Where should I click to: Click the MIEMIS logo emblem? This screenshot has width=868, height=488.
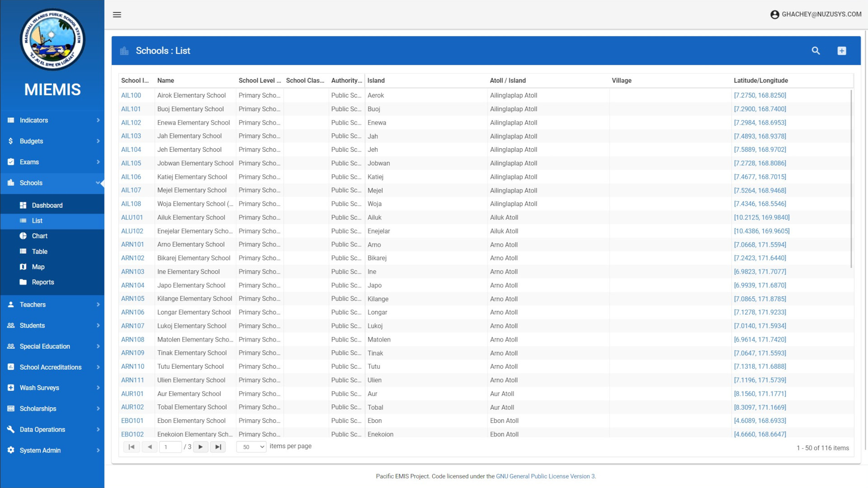(52, 40)
